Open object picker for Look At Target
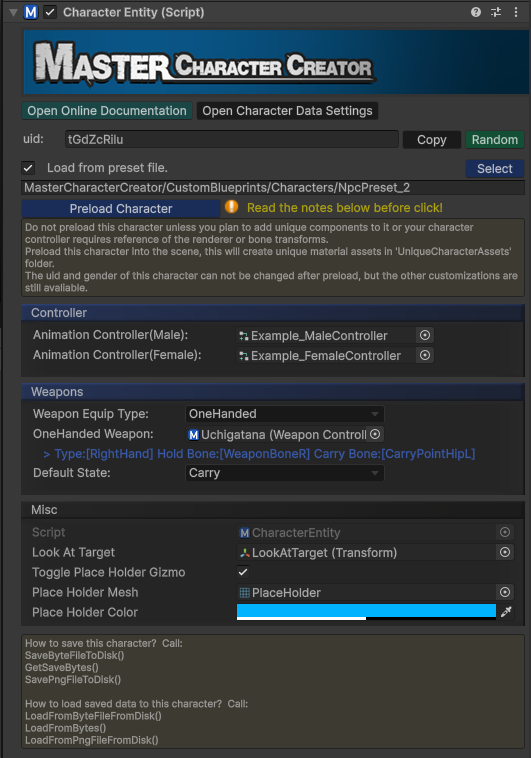The width and height of the screenshot is (531, 758). [x=505, y=552]
